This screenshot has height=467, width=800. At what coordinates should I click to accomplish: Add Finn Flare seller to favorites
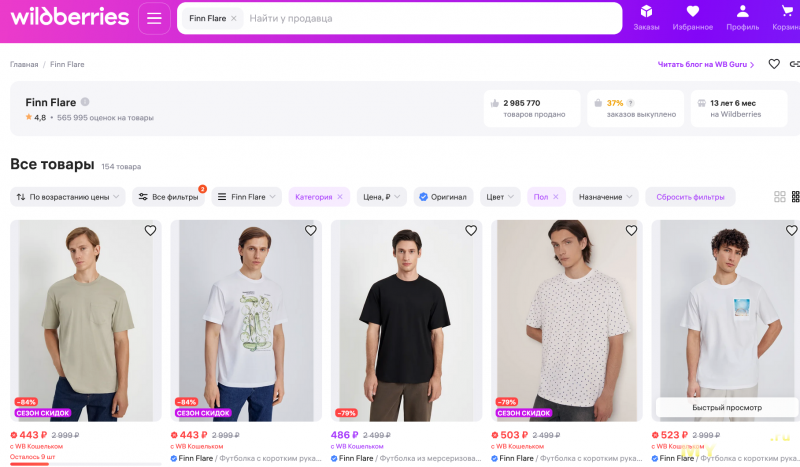pyautogui.click(x=774, y=64)
